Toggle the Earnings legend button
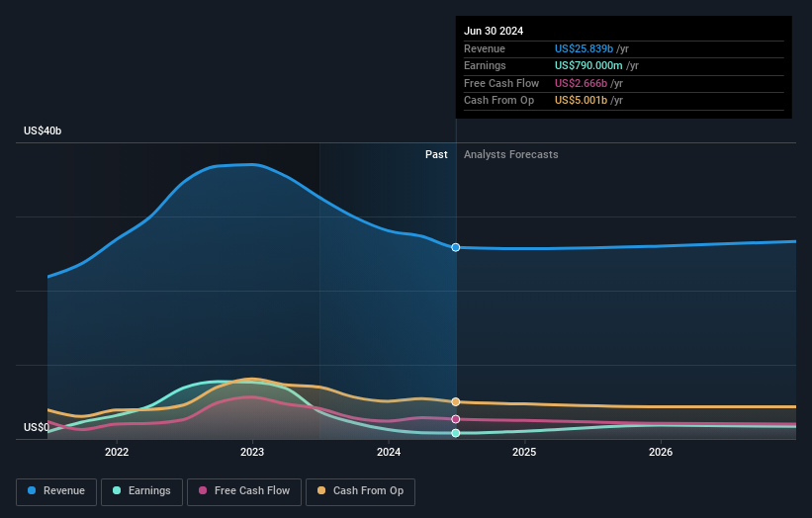This screenshot has width=812, height=518. click(x=141, y=491)
